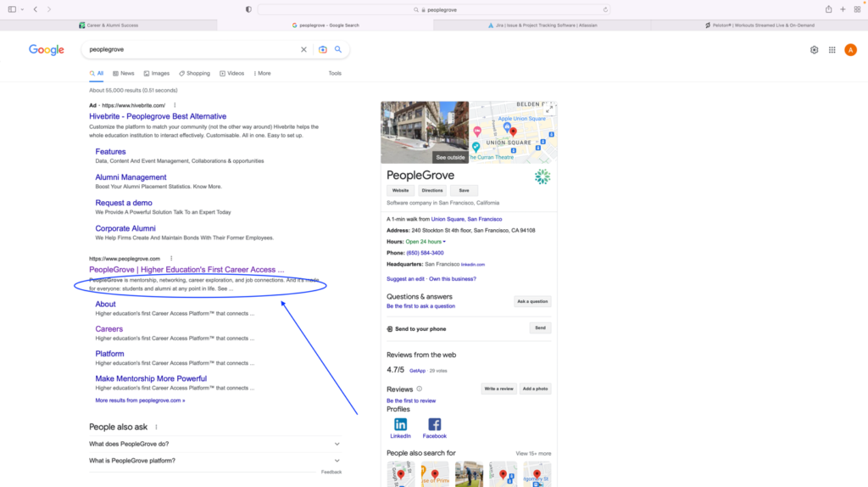The image size is (868, 487).
Task: Expand the map using the expand icon
Action: pos(548,109)
